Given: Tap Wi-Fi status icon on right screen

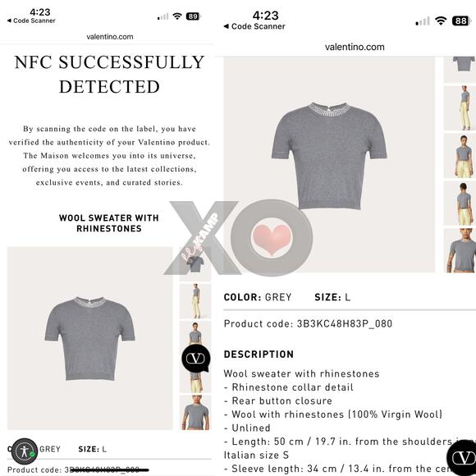Looking at the screenshot, I should coord(441,21).
